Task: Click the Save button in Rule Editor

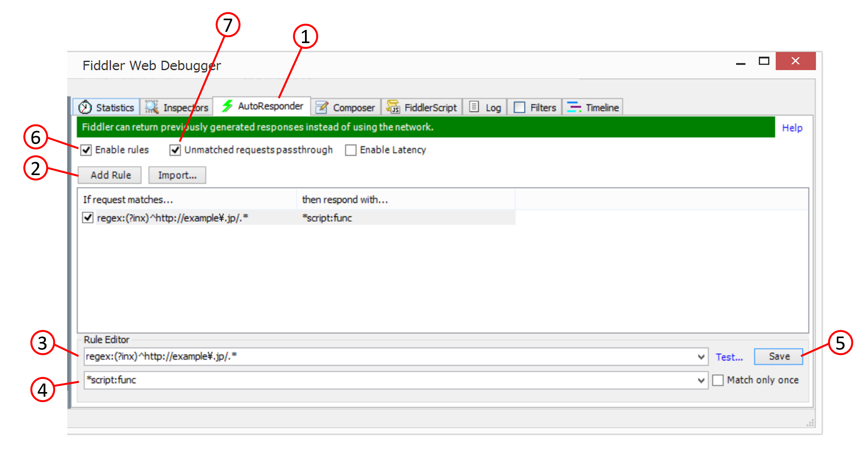Action: 779,356
